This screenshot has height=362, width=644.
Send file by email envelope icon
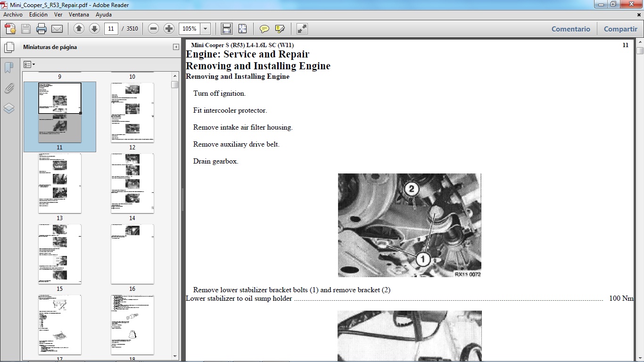[57, 29]
